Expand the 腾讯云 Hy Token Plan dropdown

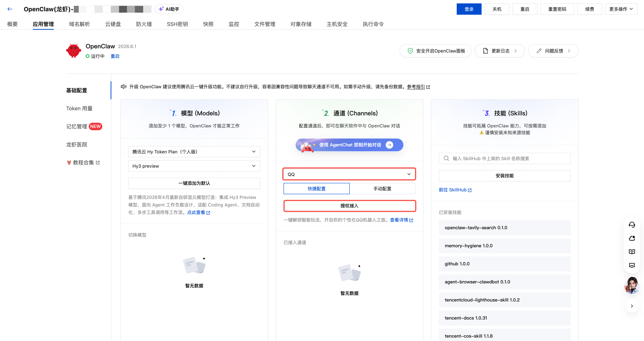[x=194, y=151]
